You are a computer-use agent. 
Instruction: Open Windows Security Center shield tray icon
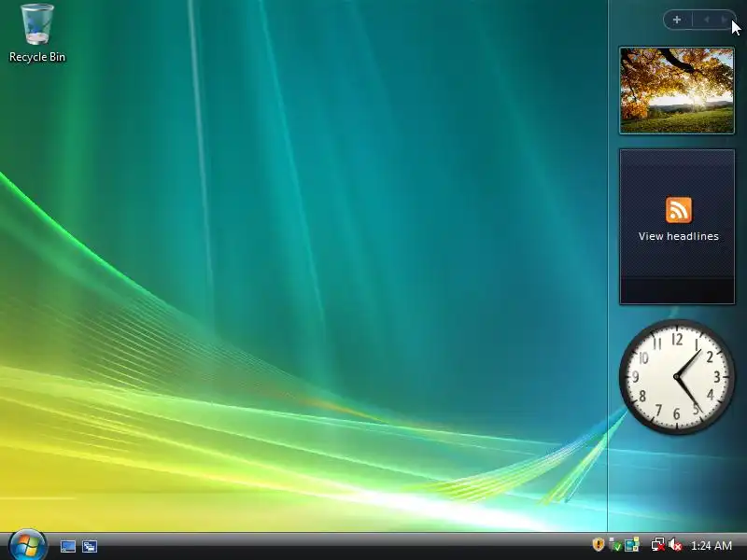tap(598, 544)
